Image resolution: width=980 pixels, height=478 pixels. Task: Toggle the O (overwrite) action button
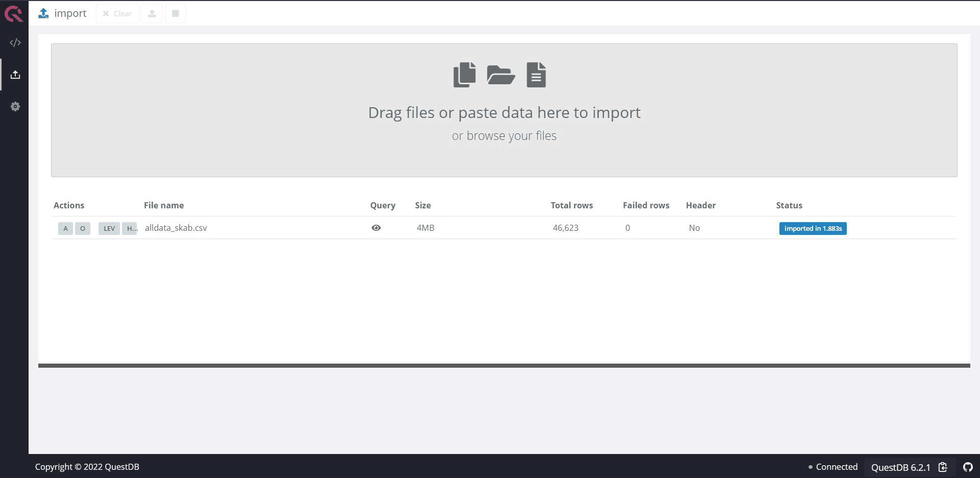(83, 228)
